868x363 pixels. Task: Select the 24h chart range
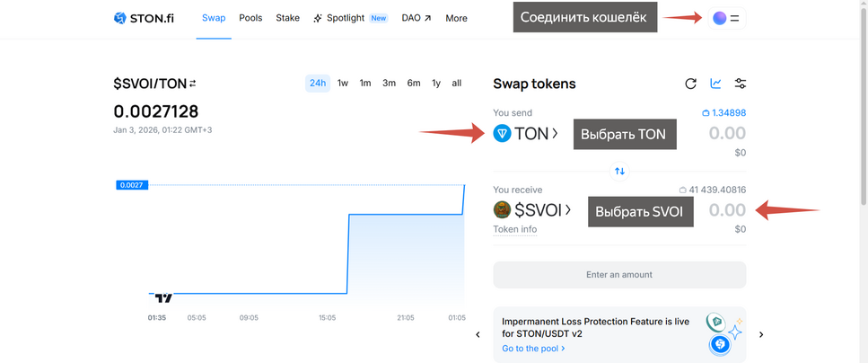(x=318, y=84)
